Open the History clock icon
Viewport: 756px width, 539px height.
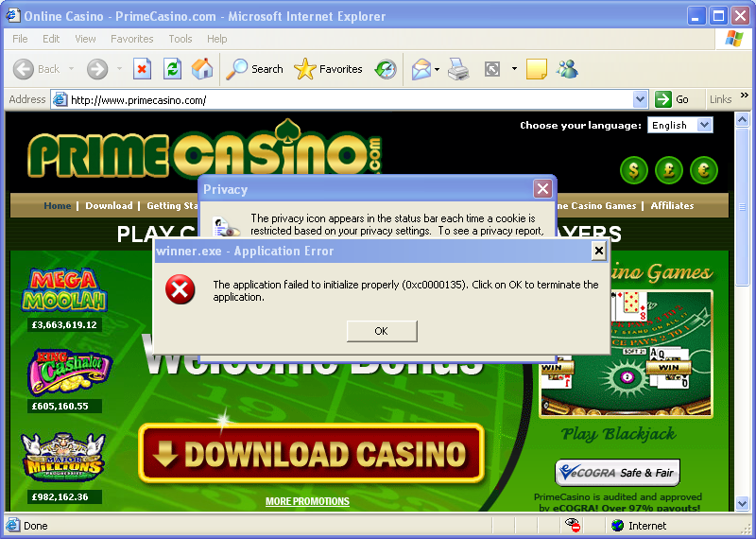386,69
